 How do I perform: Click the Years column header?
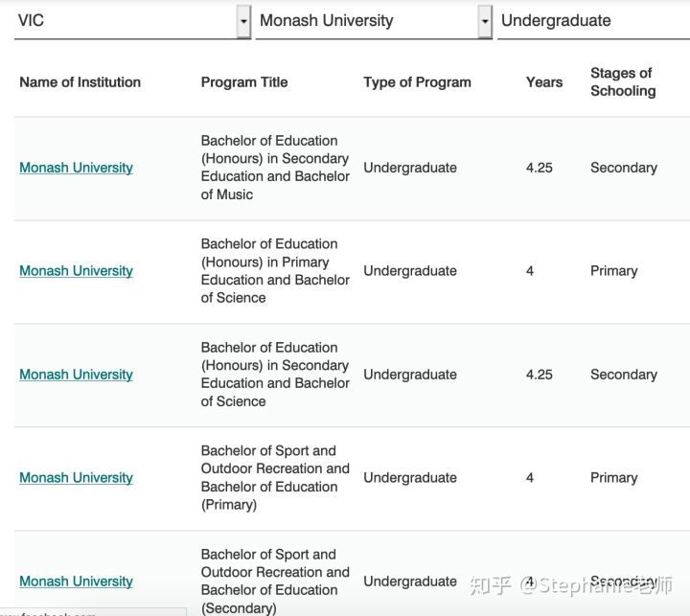pos(543,82)
